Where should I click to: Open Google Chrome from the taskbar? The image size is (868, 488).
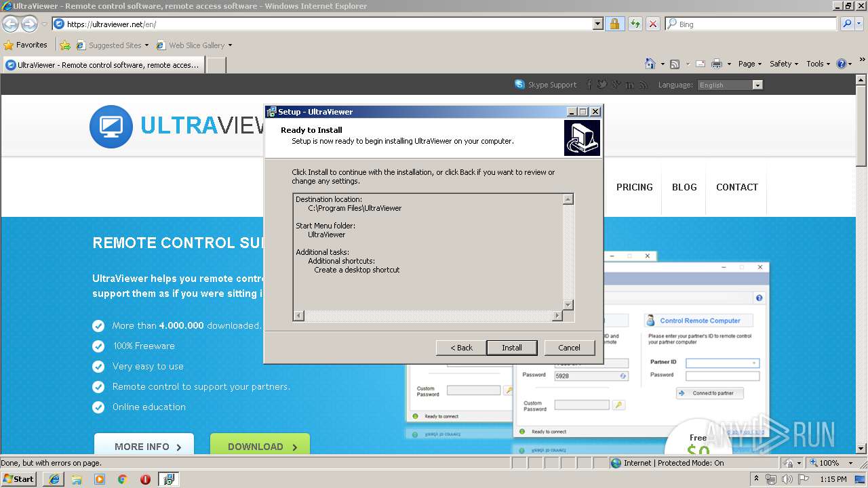coord(122,479)
